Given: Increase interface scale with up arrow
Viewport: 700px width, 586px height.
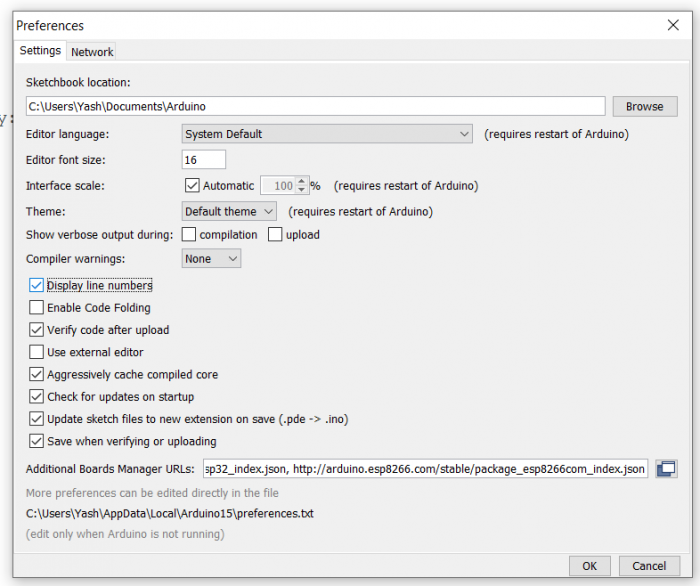Looking at the screenshot, I should click(x=302, y=181).
